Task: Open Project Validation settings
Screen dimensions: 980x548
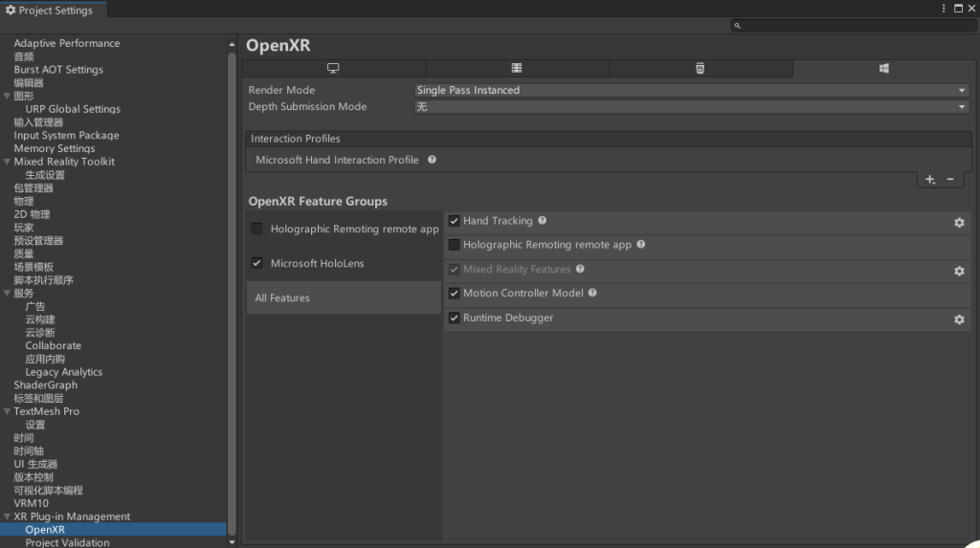Action: click(67, 542)
